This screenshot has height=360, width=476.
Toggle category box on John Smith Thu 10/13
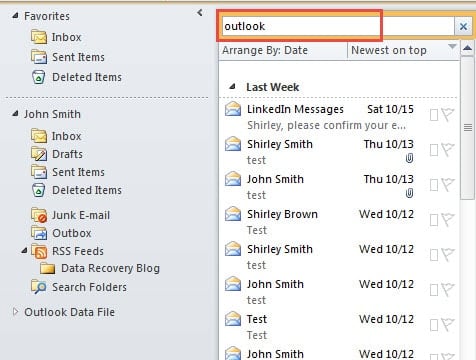(434, 185)
